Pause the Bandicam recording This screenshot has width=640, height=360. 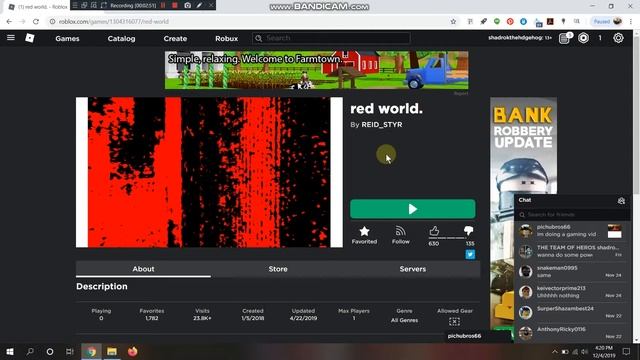[163, 5]
